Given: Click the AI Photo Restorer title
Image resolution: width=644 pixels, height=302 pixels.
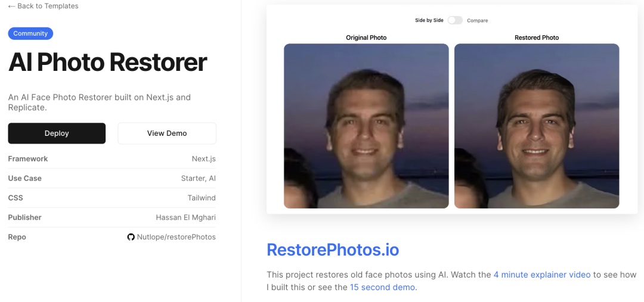Looking at the screenshot, I should [x=107, y=63].
